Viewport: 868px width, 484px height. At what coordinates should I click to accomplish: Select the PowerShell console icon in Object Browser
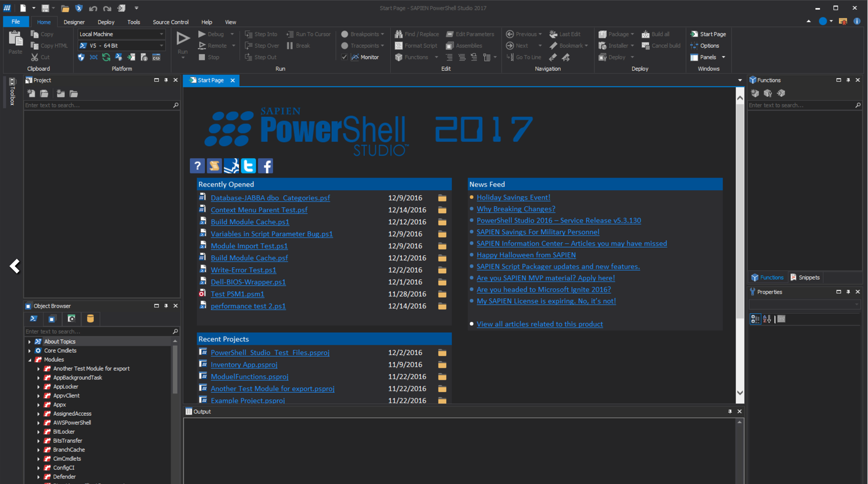click(x=33, y=319)
